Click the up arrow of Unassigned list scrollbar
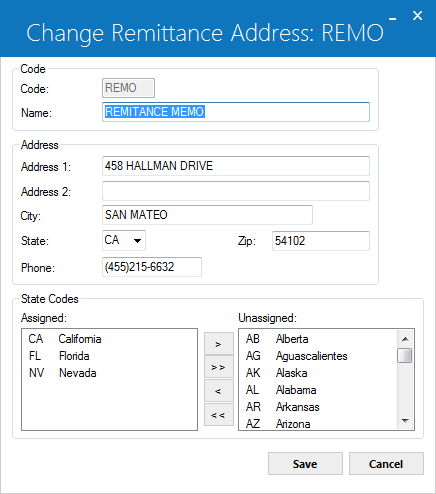This screenshot has width=436, height=494. point(405,339)
